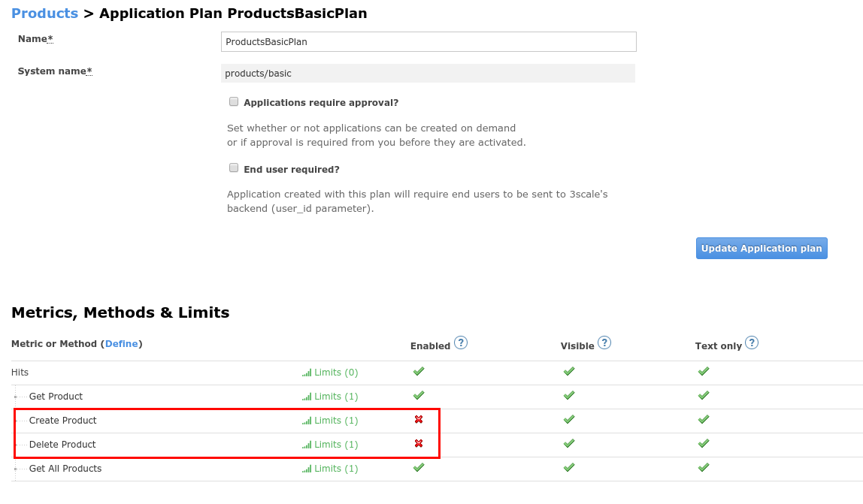Screen dimensions: 863x504
Task: Click red X enabled icon for Create Product
Action: click(419, 419)
